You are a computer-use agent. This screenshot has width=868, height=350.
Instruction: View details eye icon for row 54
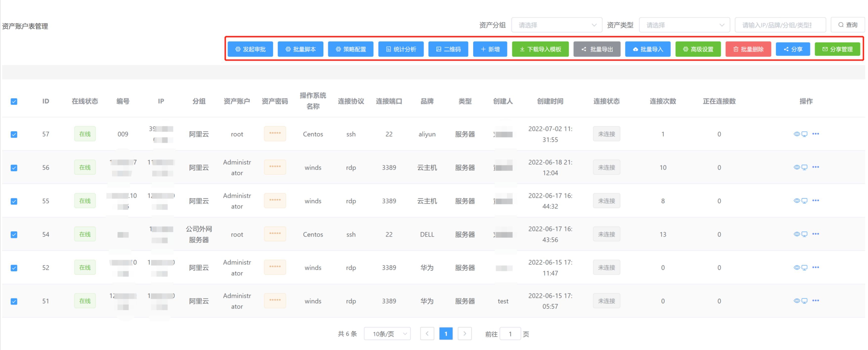[x=797, y=234]
